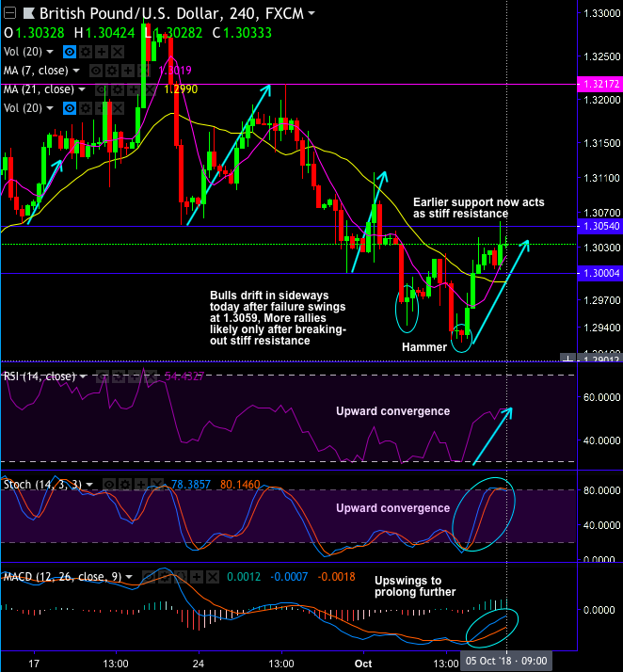Click the 'Hammer' annotation text
Viewport: 623px width, 672px height.
point(424,347)
